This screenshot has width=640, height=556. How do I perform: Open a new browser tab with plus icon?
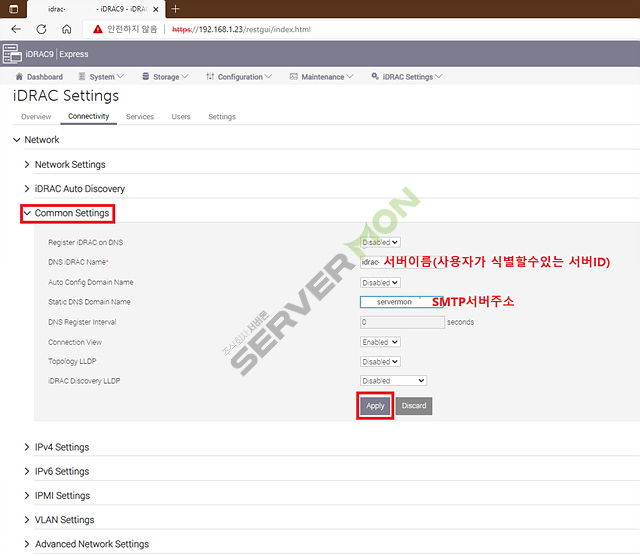click(x=176, y=9)
